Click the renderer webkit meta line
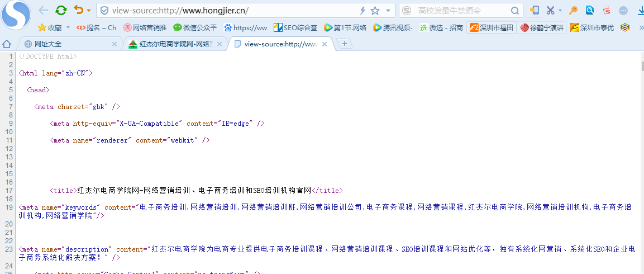 (130, 140)
